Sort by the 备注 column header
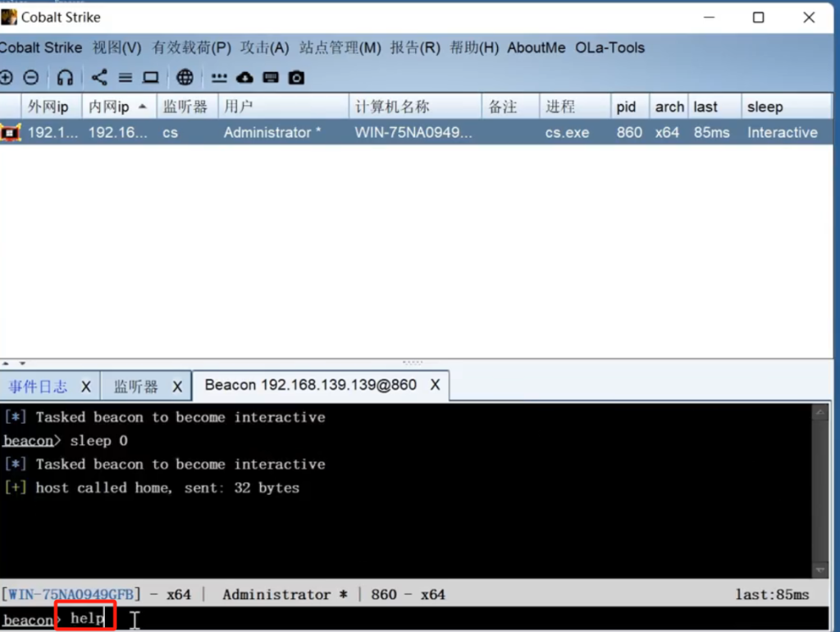 point(510,107)
